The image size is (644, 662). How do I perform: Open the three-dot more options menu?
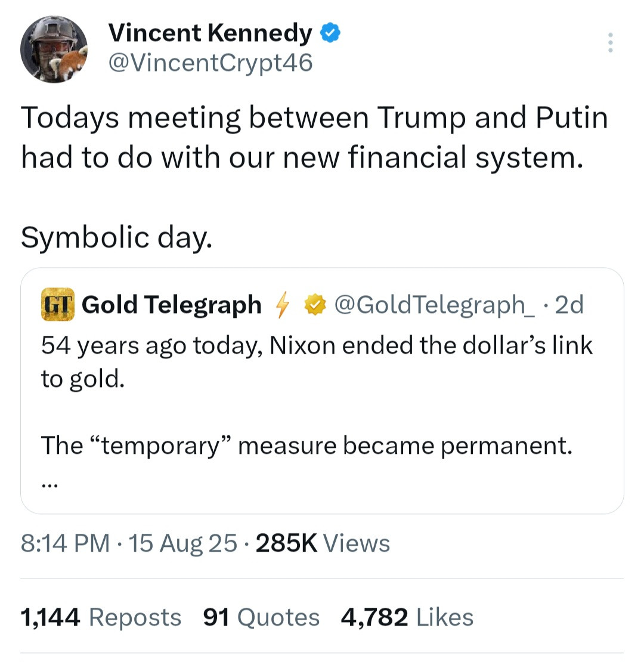[609, 43]
